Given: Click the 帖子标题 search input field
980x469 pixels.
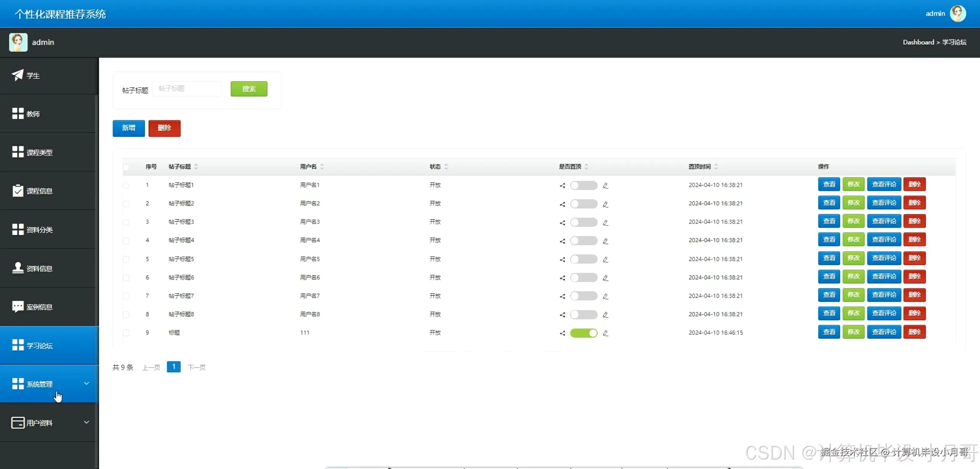Looking at the screenshot, I should pyautogui.click(x=187, y=89).
